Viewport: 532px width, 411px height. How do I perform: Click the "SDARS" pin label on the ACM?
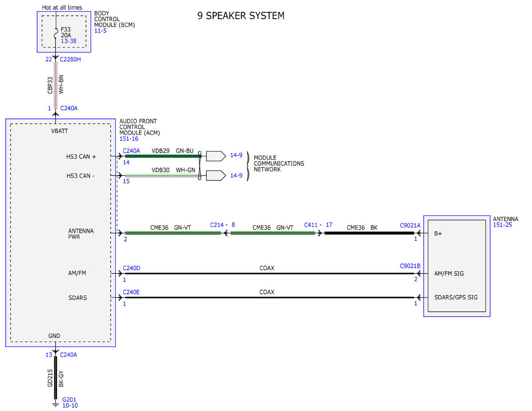point(78,297)
